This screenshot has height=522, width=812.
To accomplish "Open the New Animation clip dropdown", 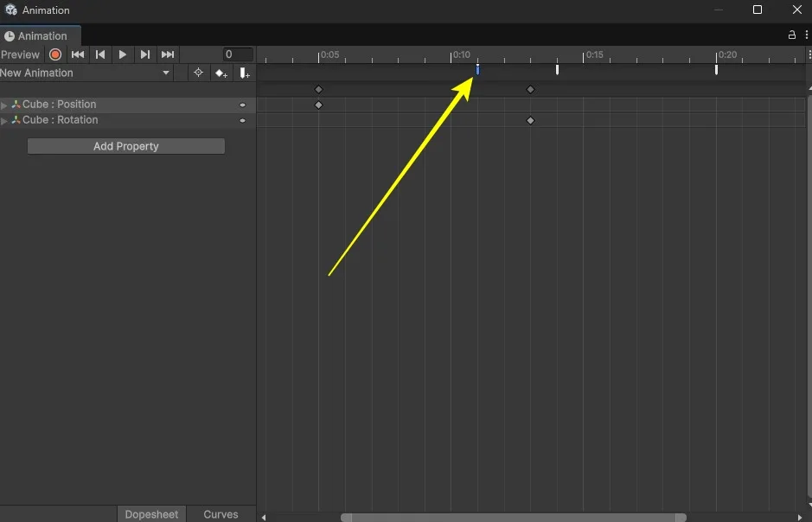I will click(x=86, y=73).
